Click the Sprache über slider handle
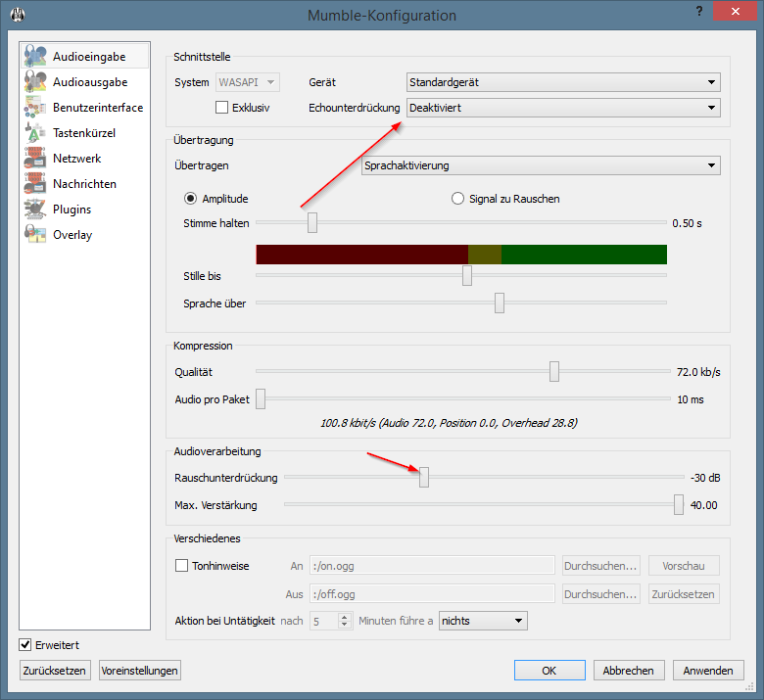Image resolution: width=764 pixels, height=700 pixels. click(500, 303)
